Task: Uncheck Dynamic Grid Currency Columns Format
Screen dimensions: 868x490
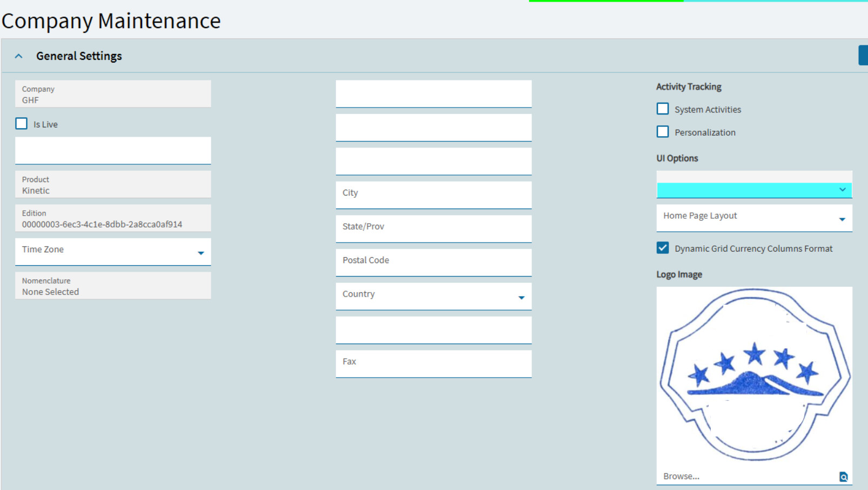Action: (x=663, y=248)
